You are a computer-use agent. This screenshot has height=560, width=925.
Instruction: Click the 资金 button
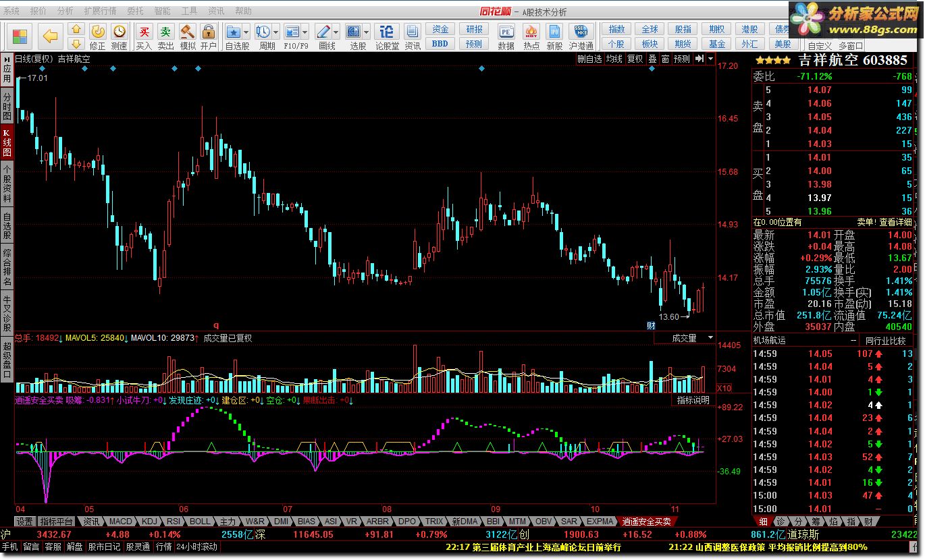pyautogui.click(x=440, y=30)
